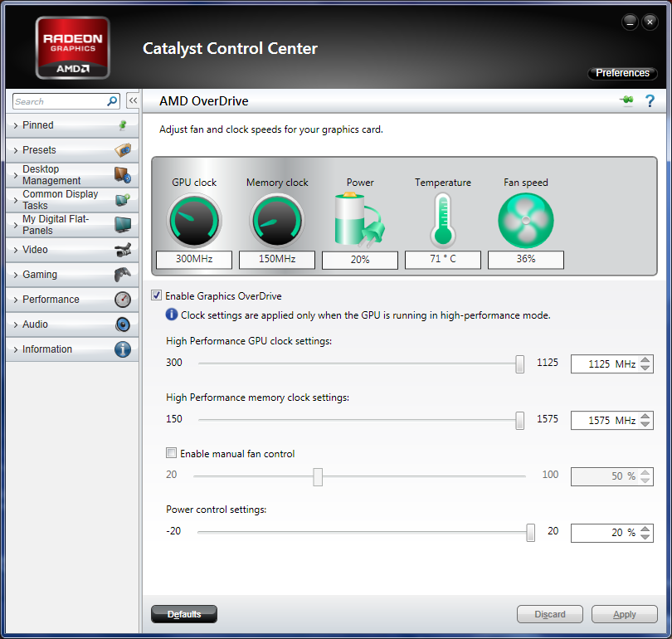672x639 pixels.
Task: Decrease power control with down arrow
Action: click(645, 537)
